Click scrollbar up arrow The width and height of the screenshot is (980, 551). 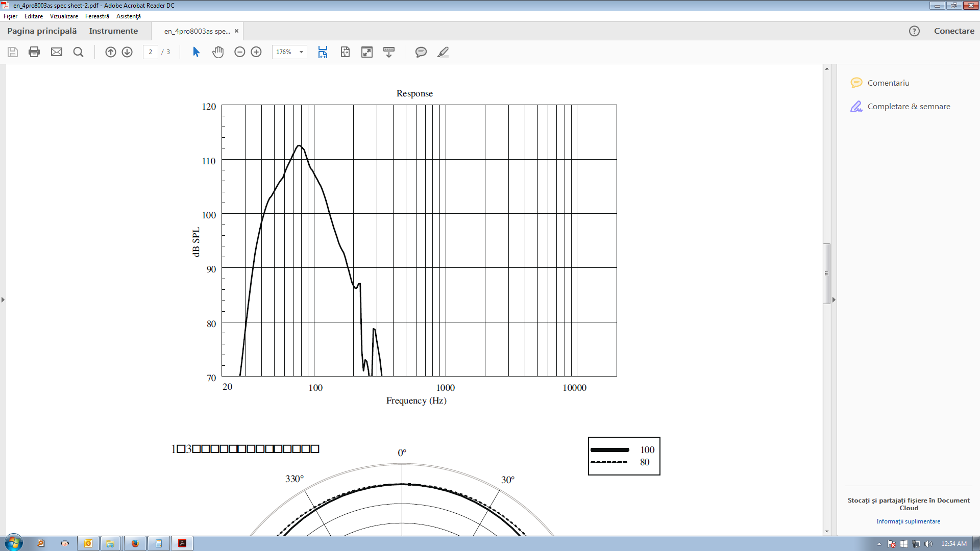[x=827, y=68]
